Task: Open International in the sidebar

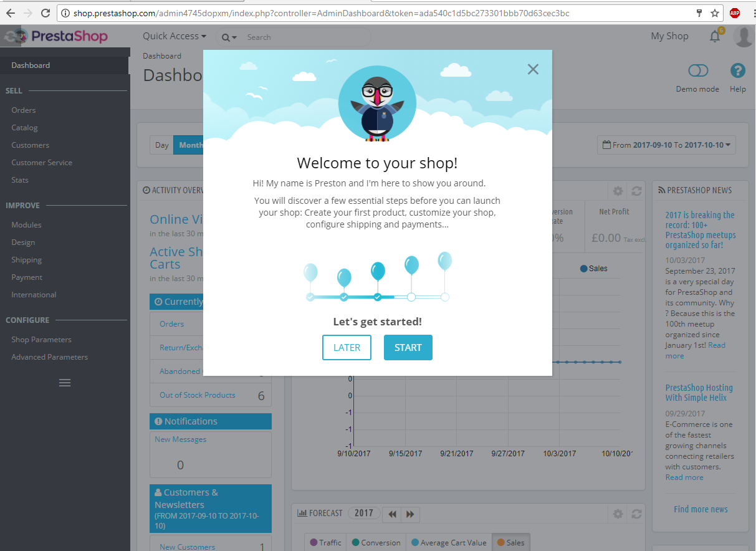Action: [x=34, y=295]
